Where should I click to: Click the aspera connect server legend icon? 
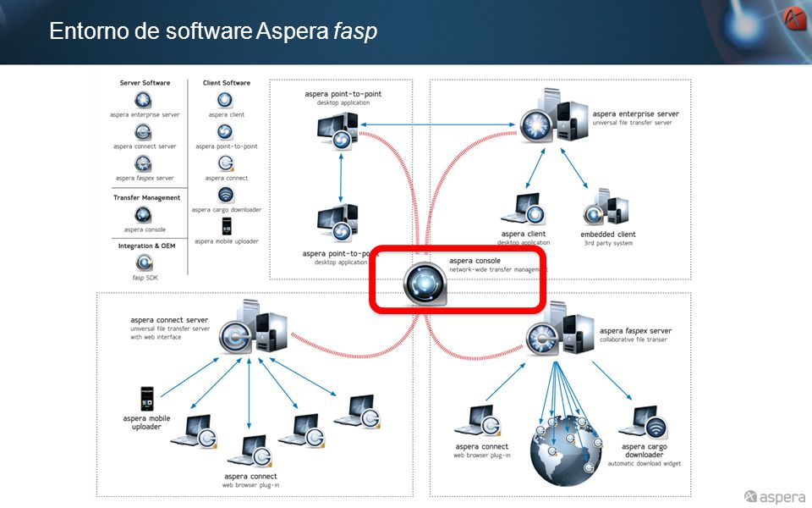click(x=143, y=132)
